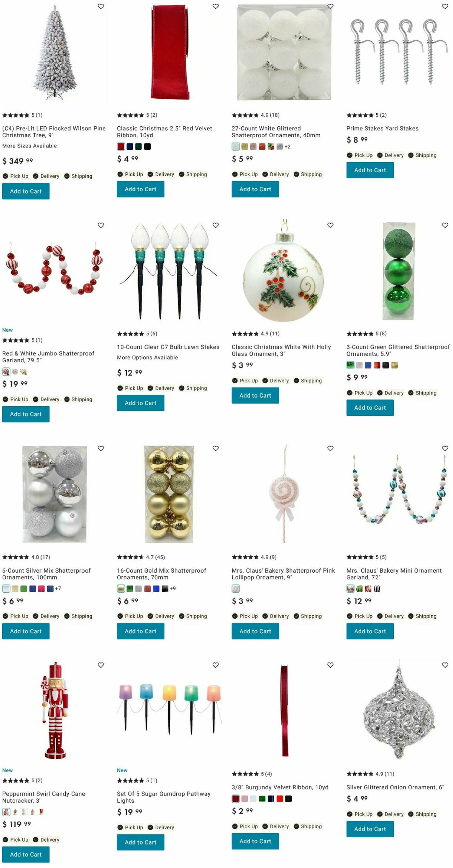Pick bright red swatch for Burgundy Velvet Ribbon

[x=280, y=798]
